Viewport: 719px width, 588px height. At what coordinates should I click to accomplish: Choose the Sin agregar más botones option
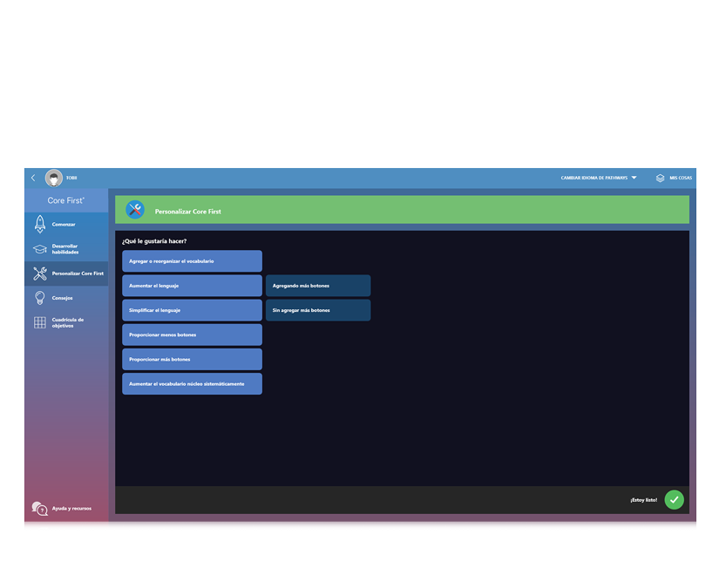point(318,309)
